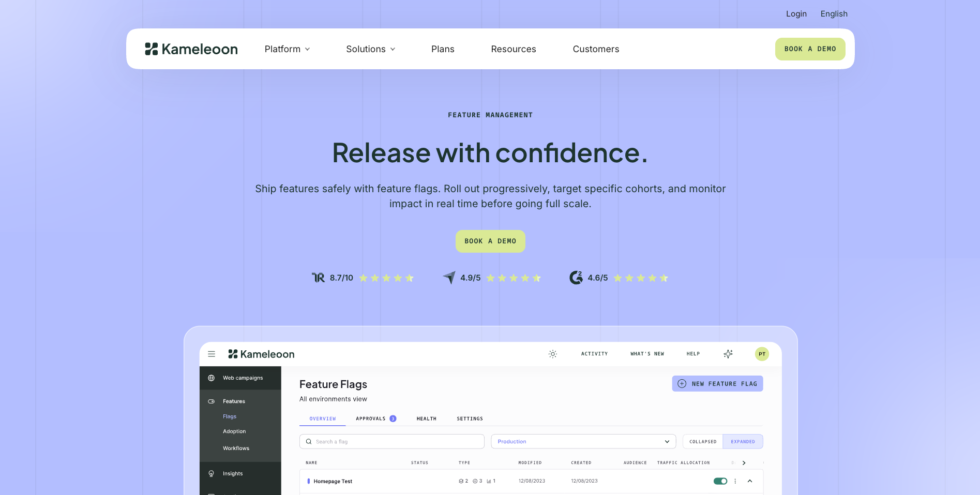Switch the flag list to Expanded view
The image size is (980, 495).
pyautogui.click(x=743, y=442)
